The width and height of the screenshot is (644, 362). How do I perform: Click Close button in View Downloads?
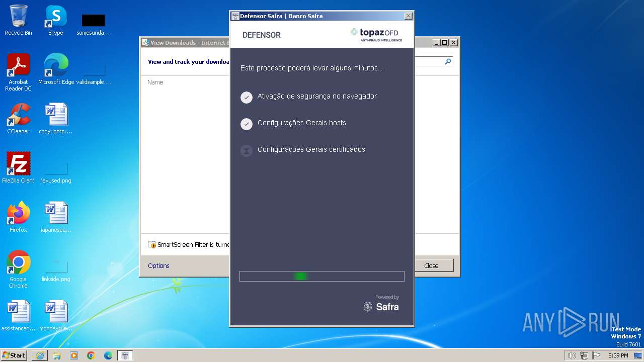[431, 265]
